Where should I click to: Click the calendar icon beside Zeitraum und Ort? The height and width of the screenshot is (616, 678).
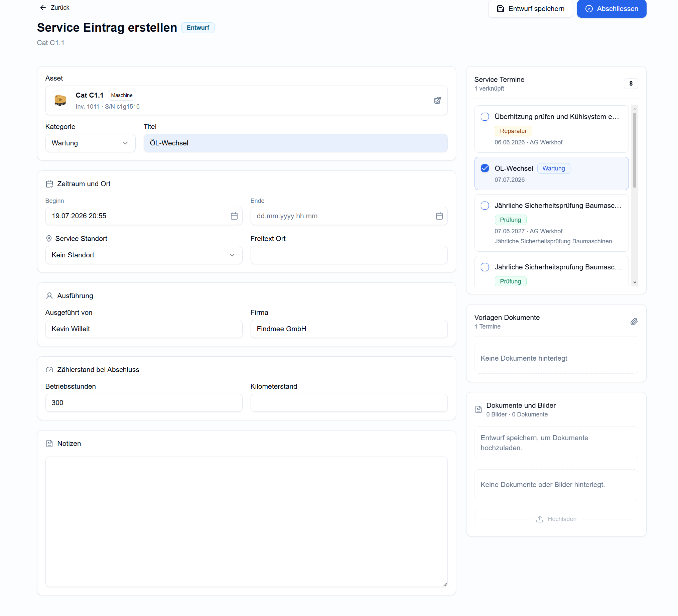[x=49, y=184]
